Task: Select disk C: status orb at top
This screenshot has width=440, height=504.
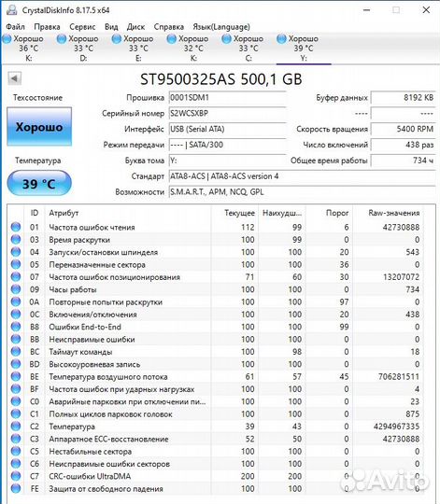Action: coord(226,38)
